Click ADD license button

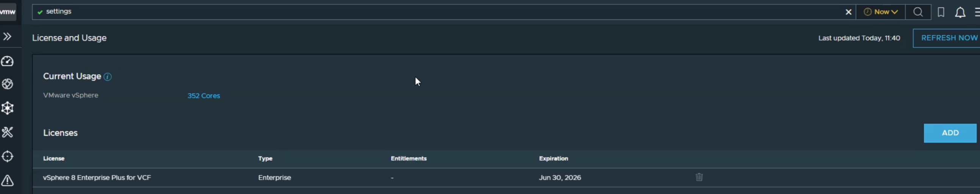950,133
